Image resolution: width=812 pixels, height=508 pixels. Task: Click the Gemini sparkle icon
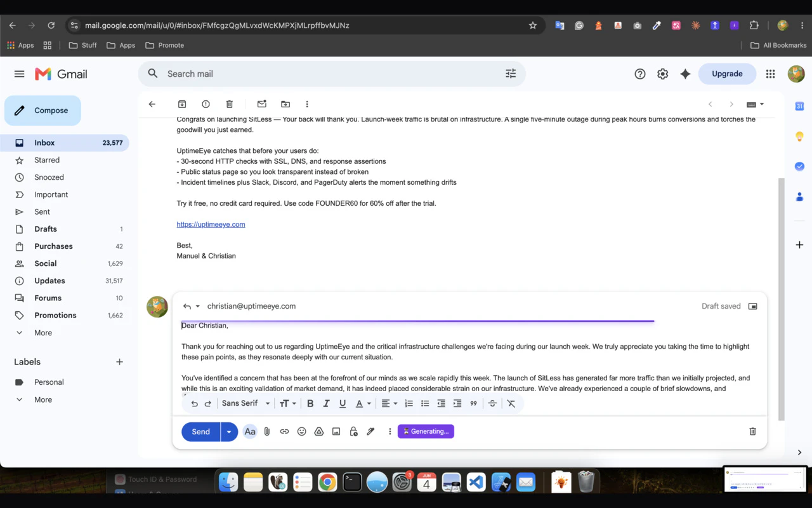click(685, 74)
